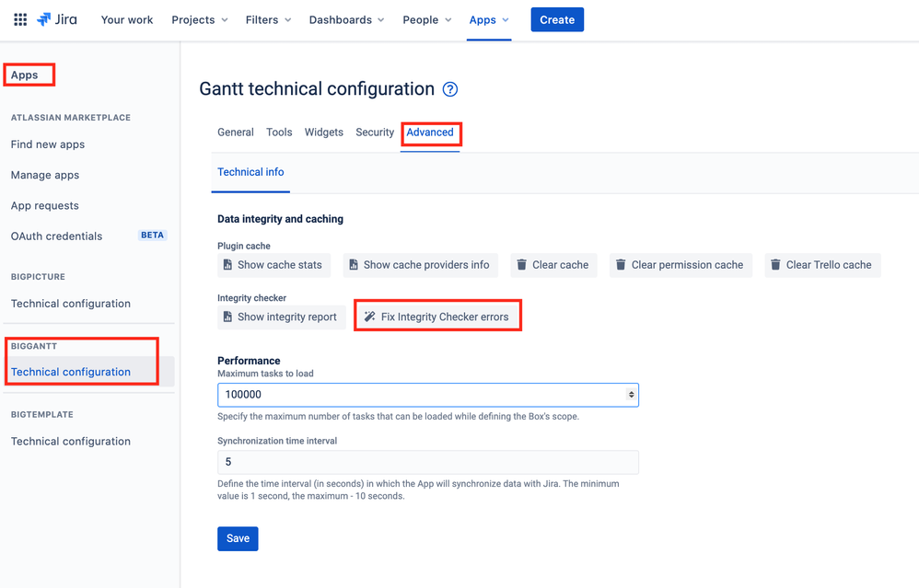Viewport: 919px width, 588px height.
Task: Click the Data integrity and caching heading
Action: tap(280, 219)
